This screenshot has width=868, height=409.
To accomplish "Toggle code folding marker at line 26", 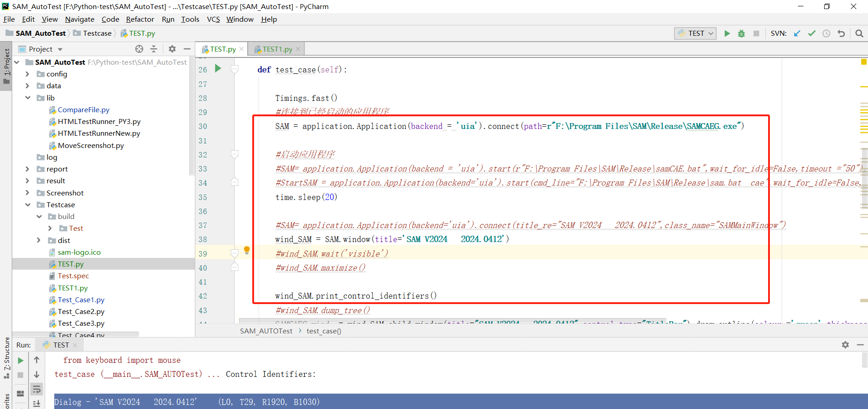I will pyautogui.click(x=235, y=69).
